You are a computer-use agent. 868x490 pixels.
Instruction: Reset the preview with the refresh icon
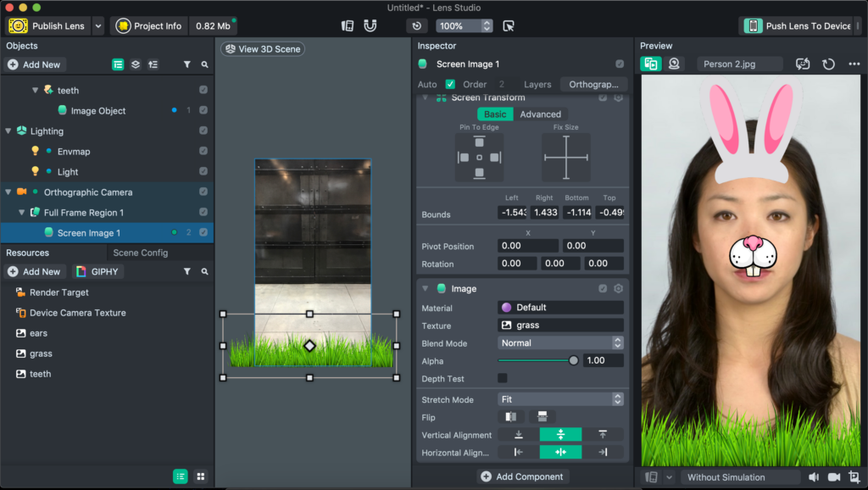tap(828, 64)
